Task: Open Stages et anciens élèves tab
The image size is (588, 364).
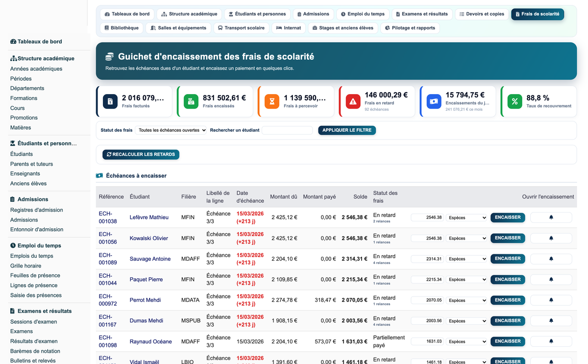Action: pos(343,28)
